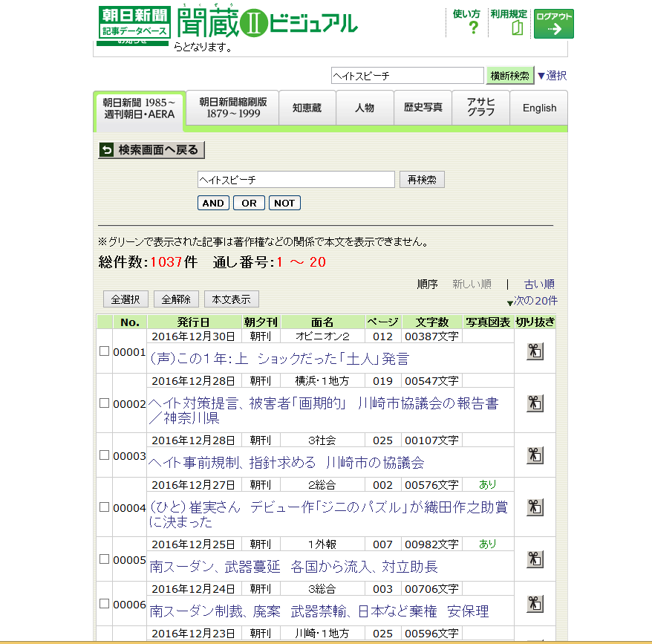Switch to the 知恵蔵 tab
Viewport: 652px width, 644px height.
pyautogui.click(x=307, y=108)
